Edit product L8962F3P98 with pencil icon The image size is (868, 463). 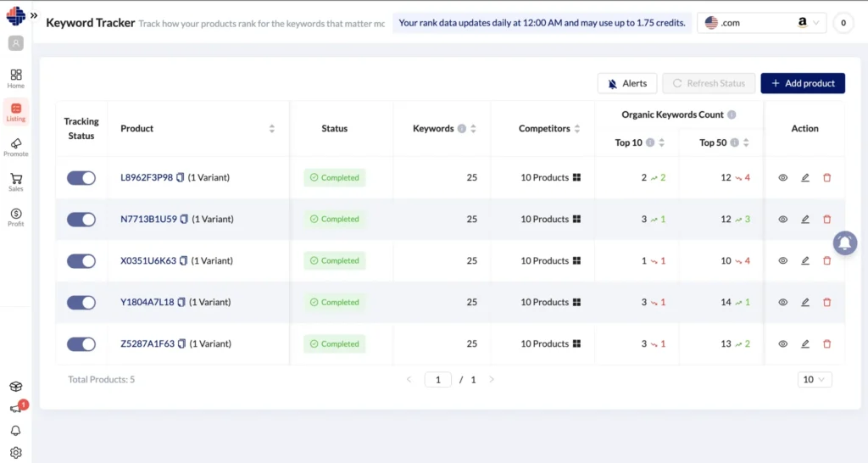805,178
